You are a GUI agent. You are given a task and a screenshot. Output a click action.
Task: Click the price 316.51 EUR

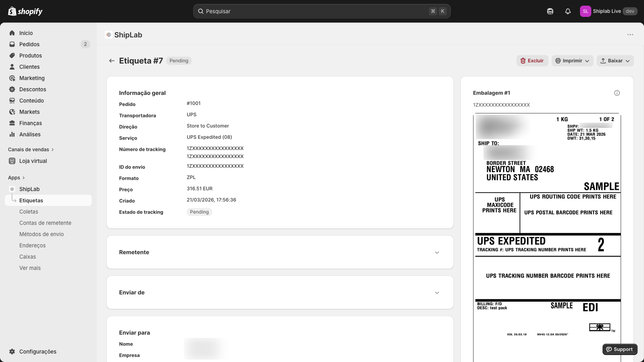pyautogui.click(x=200, y=189)
